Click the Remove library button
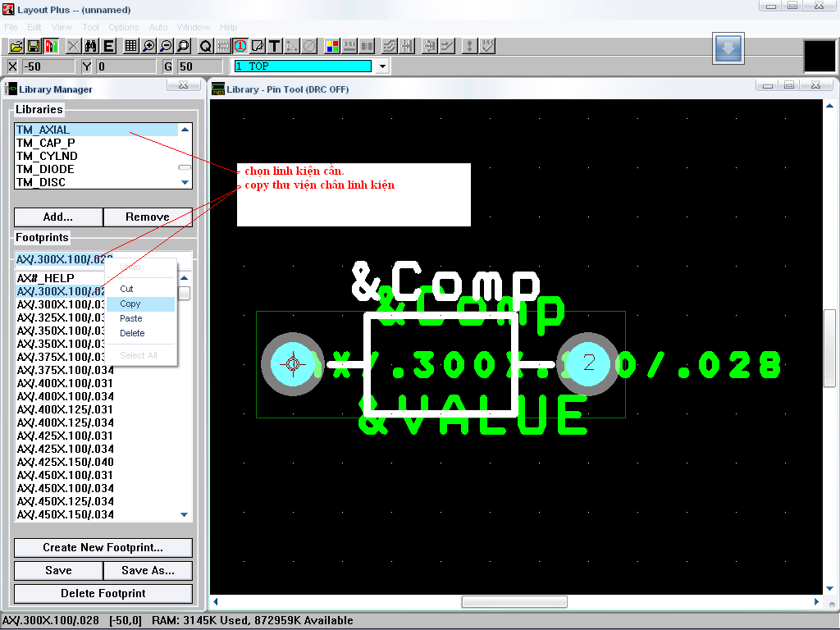This screenshot has width=840, height=630. click(148, 217)
